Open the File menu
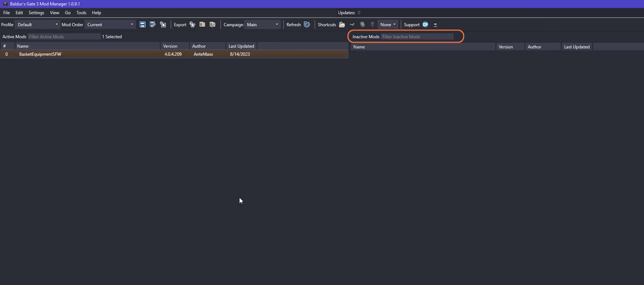Viewport: 644px width, 285px height. click(x=7, y=13)
